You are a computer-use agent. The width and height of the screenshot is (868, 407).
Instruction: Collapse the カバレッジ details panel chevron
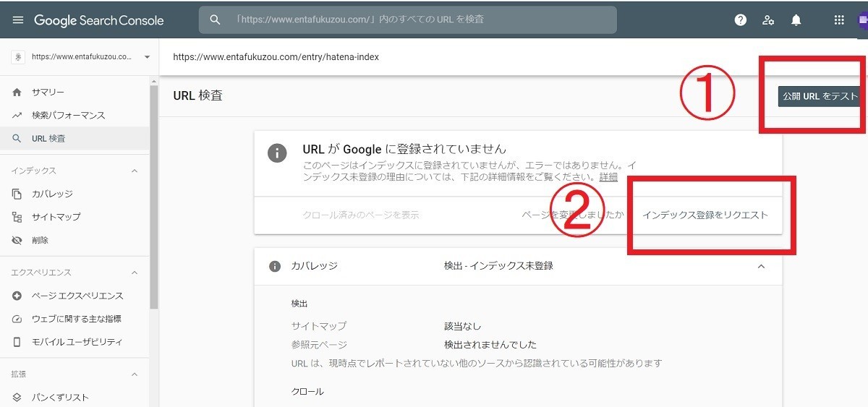tap(761, 266)
